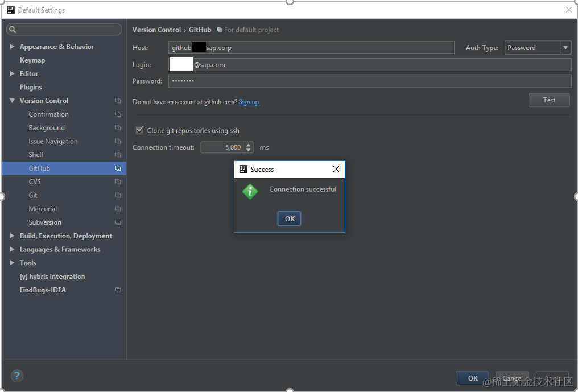578x392 pixels.
Task: Decrease connection timeout with down arrow
Action: pos(249,150)
